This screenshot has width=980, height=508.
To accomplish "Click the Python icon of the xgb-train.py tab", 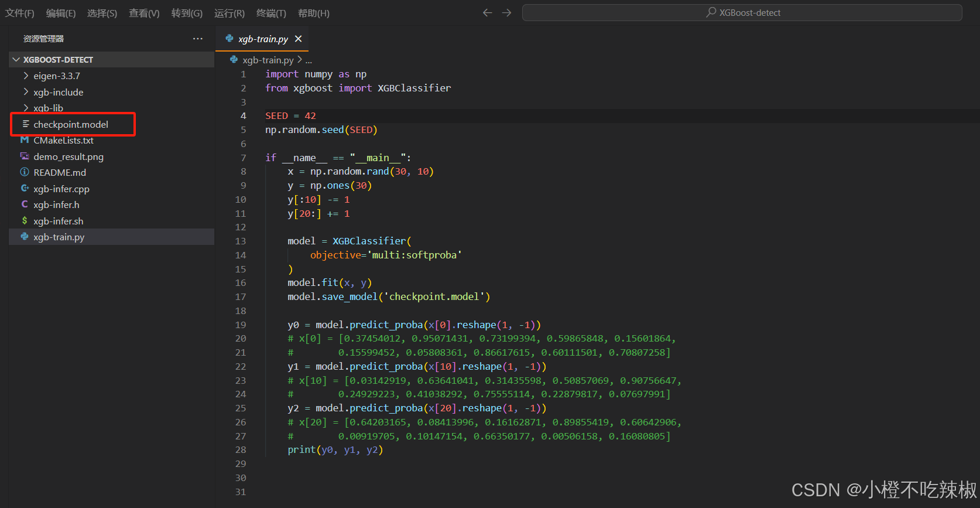I will click(x=229, y=39).
